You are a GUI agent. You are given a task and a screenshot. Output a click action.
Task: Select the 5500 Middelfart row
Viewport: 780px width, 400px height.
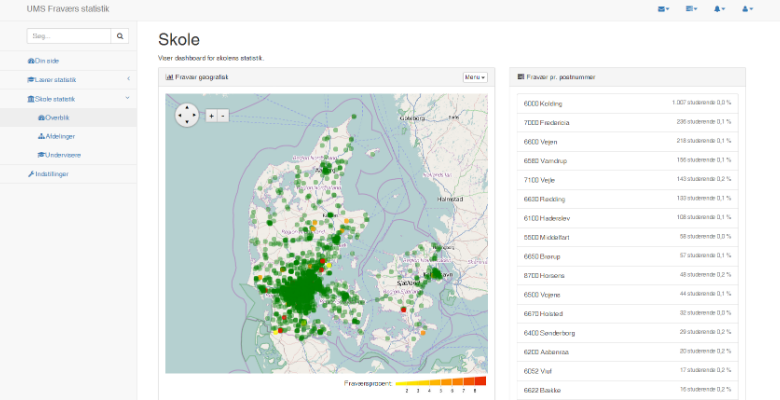click(627, 237)
